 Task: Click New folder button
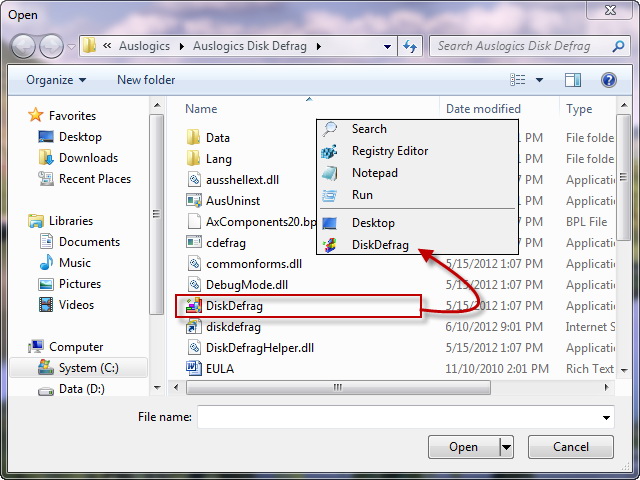pos(146,80)
